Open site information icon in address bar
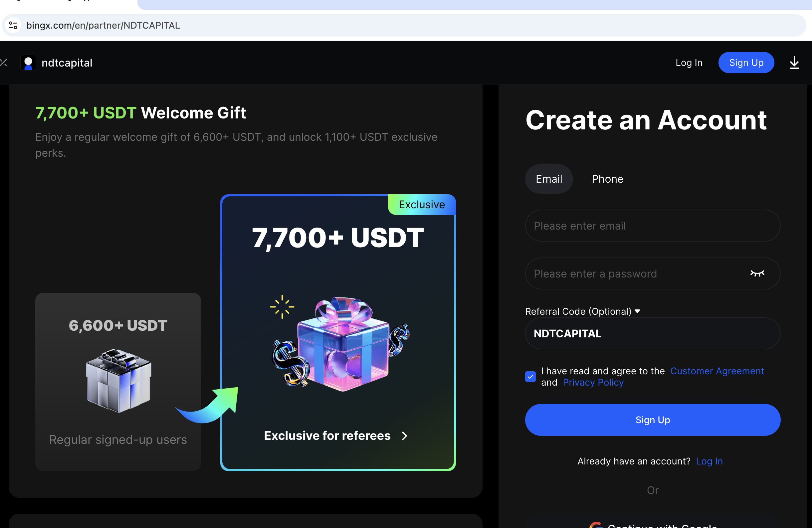 click(x=13, y=25)
